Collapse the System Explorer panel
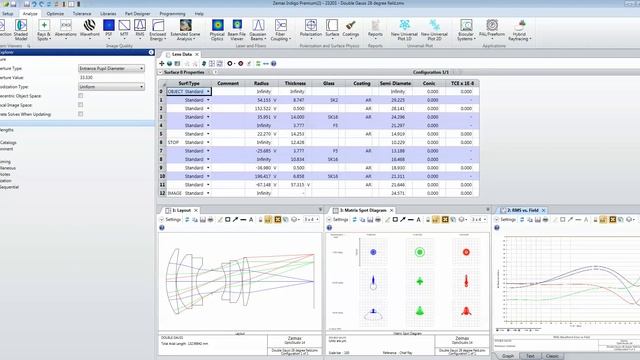The height and width of the screenshot is (360, 640). 151,52
